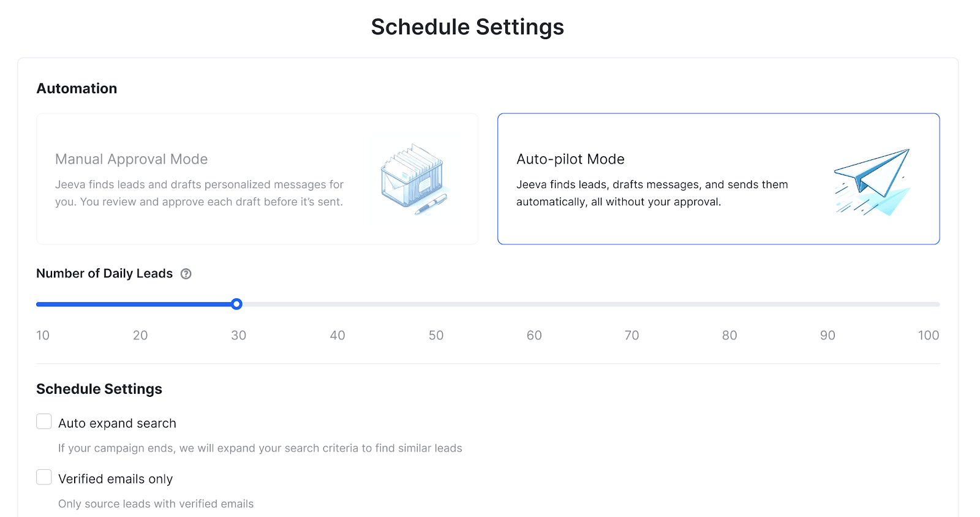Screen dimensions: 980x517
Task: Click the slider handle at 30 leads
Action: click(x=237, y=304)
